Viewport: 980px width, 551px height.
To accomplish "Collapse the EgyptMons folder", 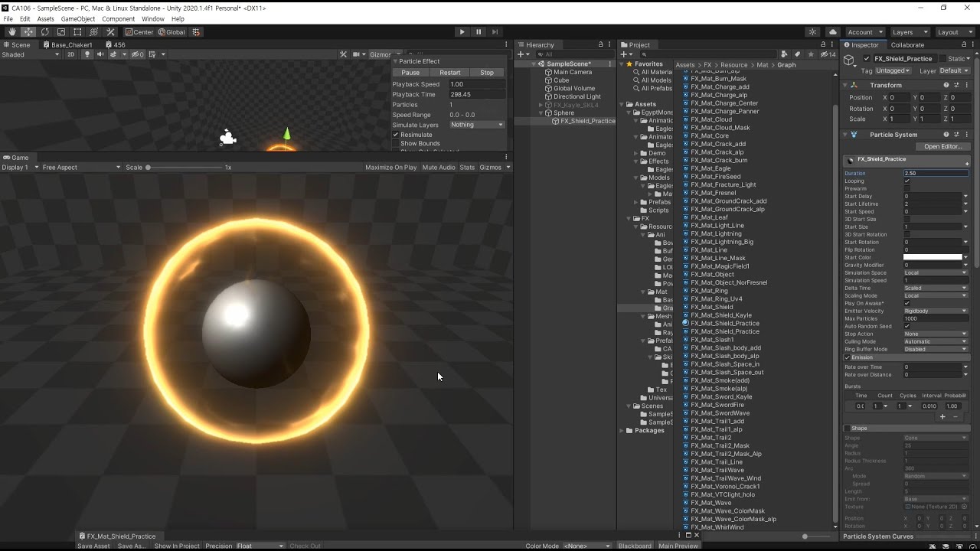I will click(635, 112).
